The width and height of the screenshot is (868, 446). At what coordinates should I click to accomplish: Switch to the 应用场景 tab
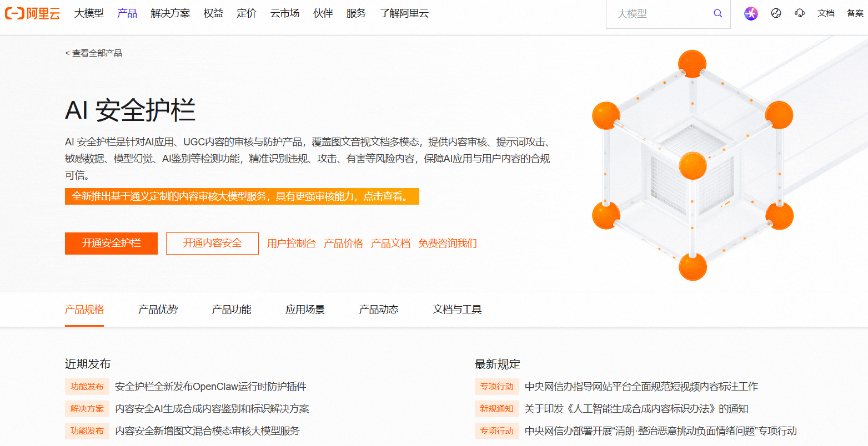[x=305, y=310]
